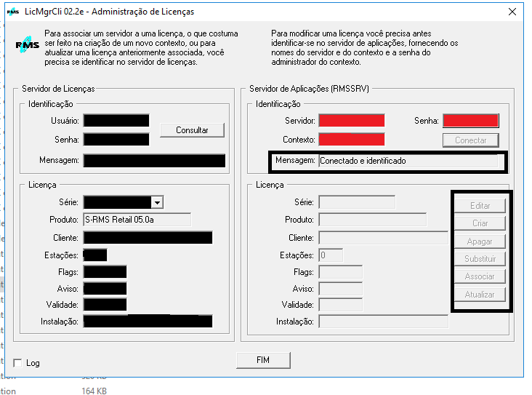Click the Associar license button
Screen dimensions: 532x395
point(480,276)
